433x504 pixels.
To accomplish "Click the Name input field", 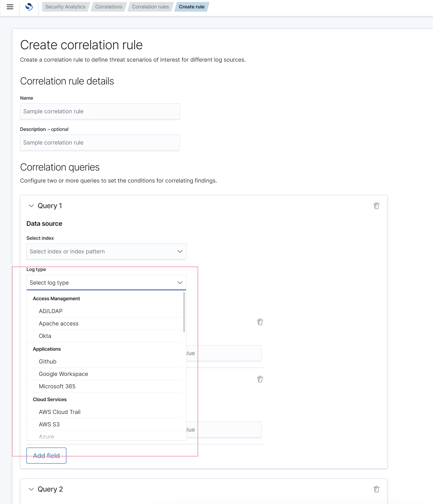I will click(x=100, y=111).
